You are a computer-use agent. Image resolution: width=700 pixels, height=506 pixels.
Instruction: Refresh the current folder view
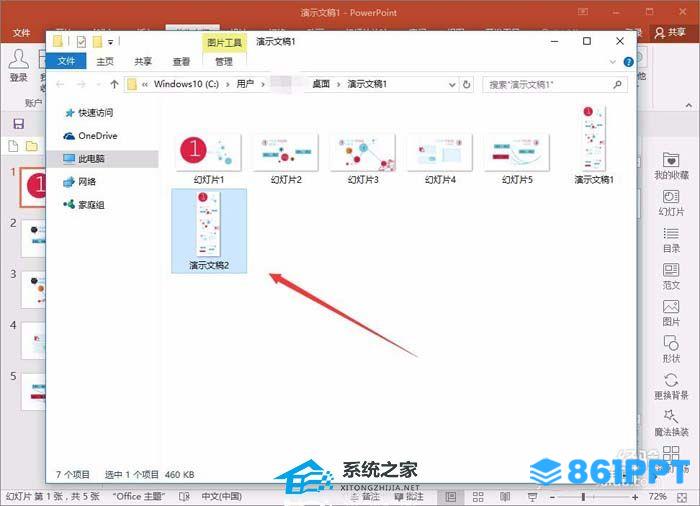[x=467, y=84]
